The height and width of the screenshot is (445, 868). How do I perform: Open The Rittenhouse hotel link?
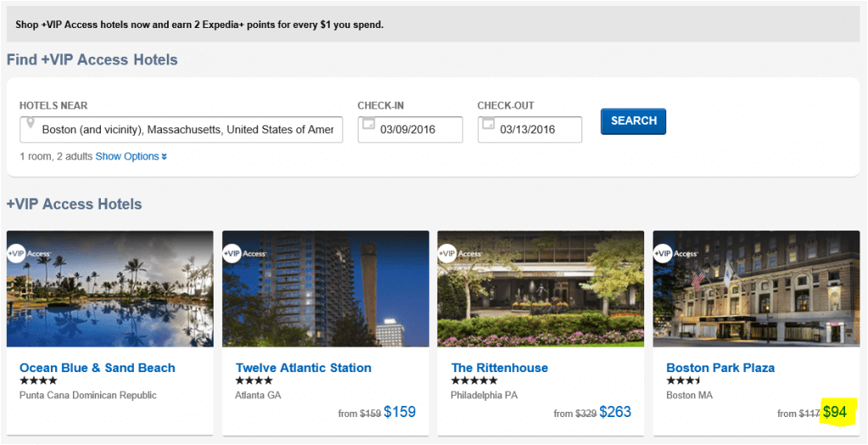pos(499,368)
